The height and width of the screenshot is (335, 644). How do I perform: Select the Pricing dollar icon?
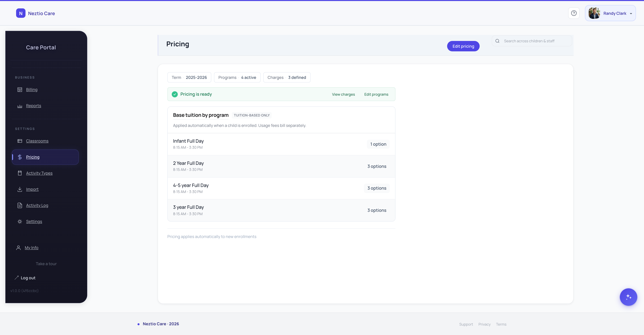coord(20,157)
